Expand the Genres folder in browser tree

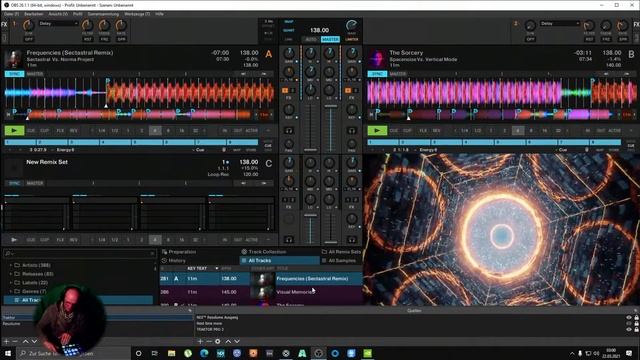(x=11, y=291)
